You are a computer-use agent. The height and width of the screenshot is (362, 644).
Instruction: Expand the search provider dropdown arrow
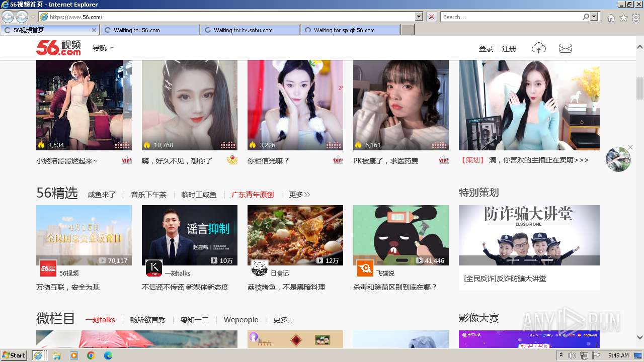coord(595,17)
